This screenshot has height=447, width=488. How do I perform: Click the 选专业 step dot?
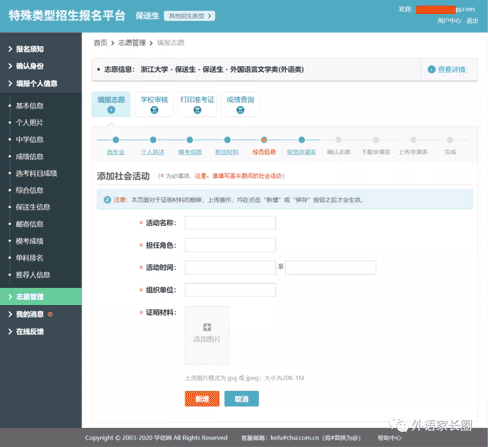click(116, 140)
